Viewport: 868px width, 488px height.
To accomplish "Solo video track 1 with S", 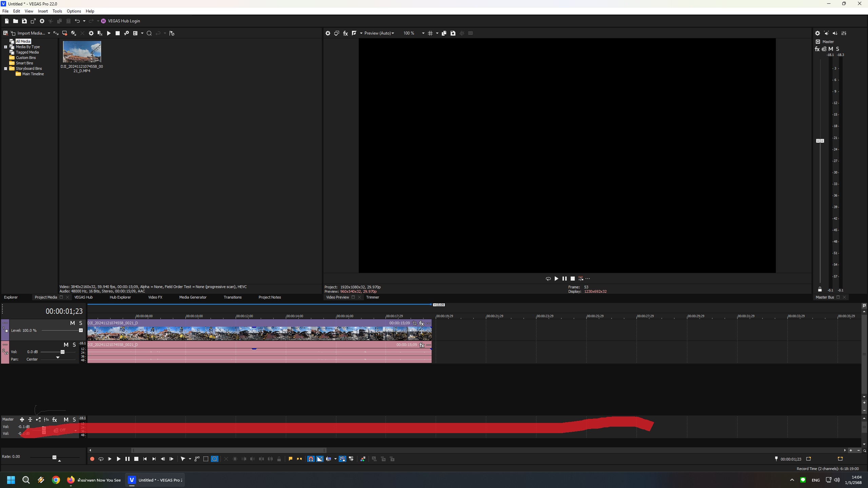I will click(81, 323).
